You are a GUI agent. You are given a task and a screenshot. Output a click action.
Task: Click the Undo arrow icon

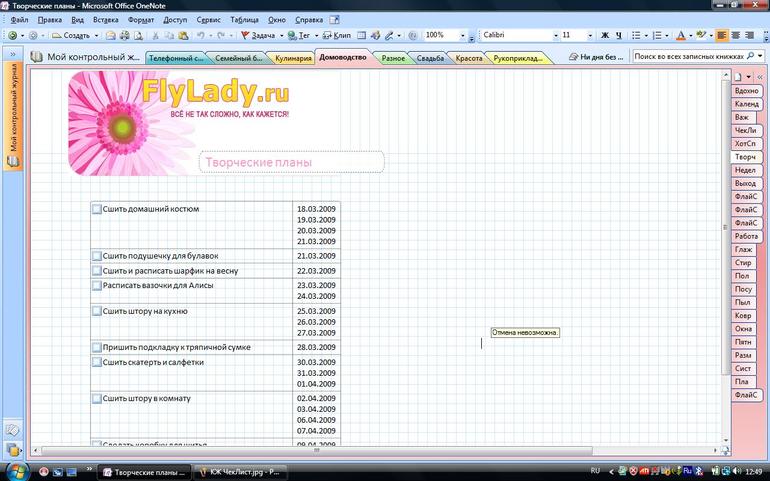pos(201,35)
